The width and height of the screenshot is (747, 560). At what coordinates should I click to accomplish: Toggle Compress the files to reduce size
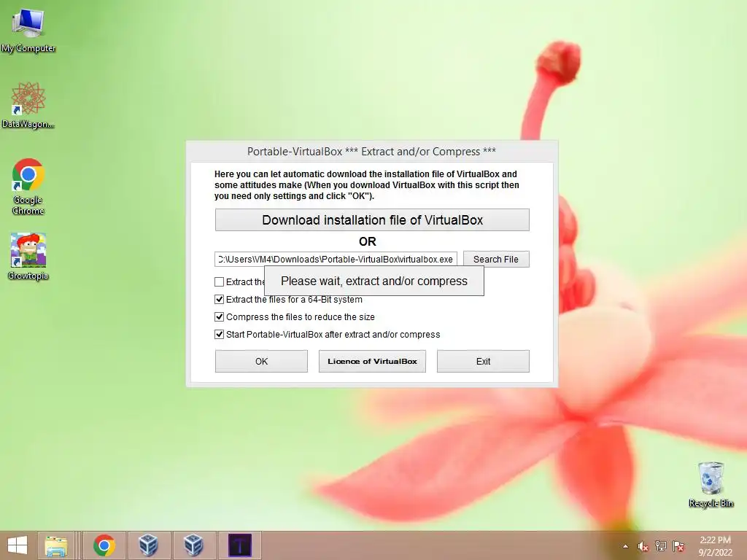click(219, 316)
